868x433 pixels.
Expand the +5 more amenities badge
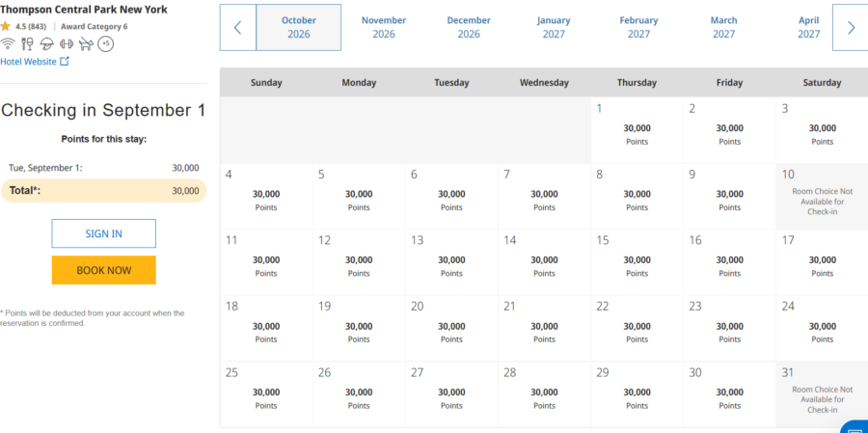(106, 43)
